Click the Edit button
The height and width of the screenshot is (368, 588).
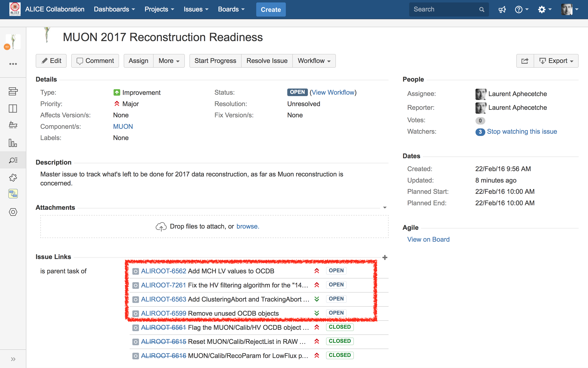(51, 61)
